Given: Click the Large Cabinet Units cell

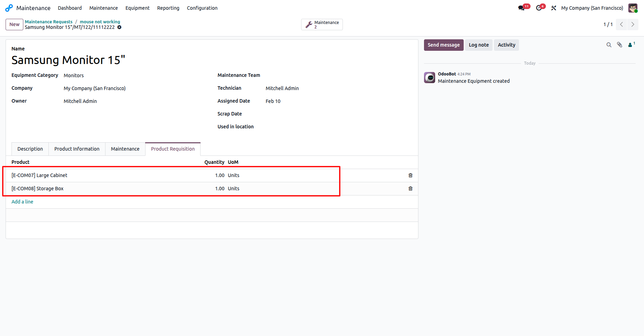Looking at the screenshot, I should (x=234, y=175).
